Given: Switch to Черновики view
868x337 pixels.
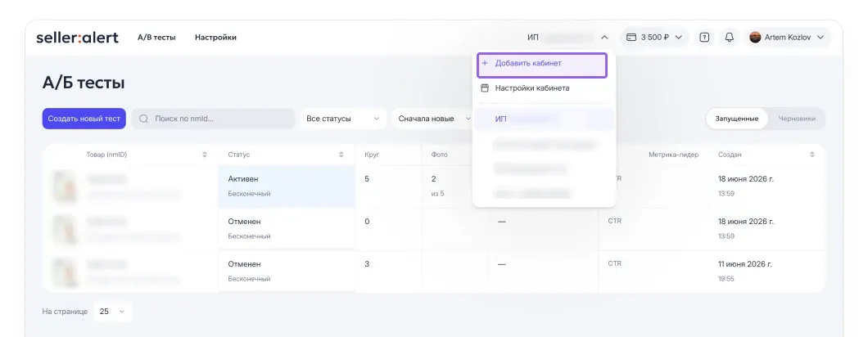Looking at the screenshot, I should point(797,119).
